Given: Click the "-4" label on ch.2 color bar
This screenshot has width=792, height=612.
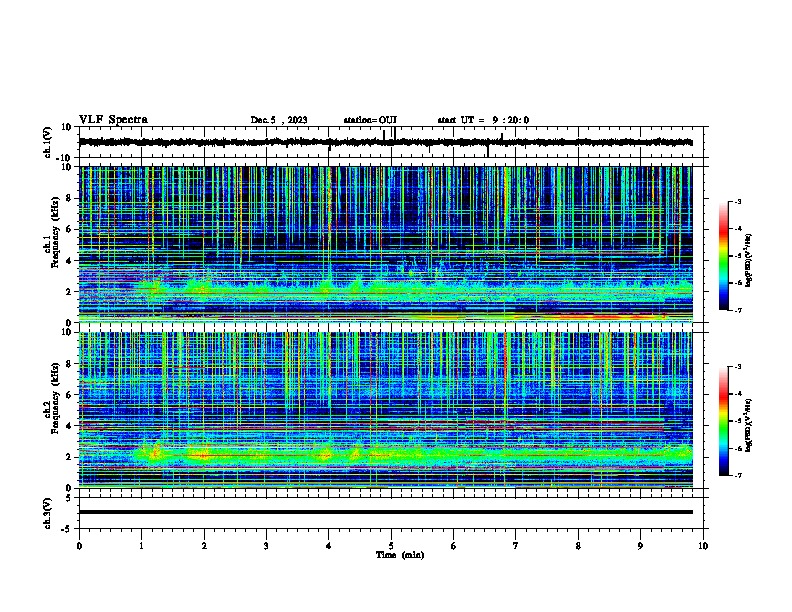Looking at the screenshot, I should (x=737, y=393).
